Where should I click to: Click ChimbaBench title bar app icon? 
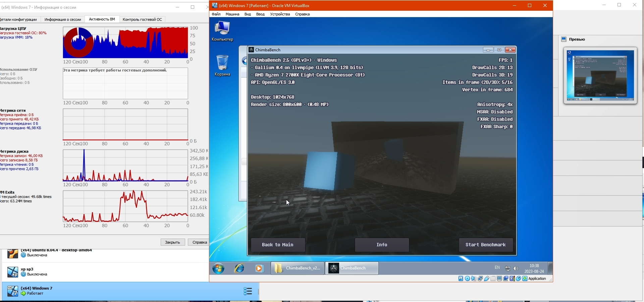251,50
